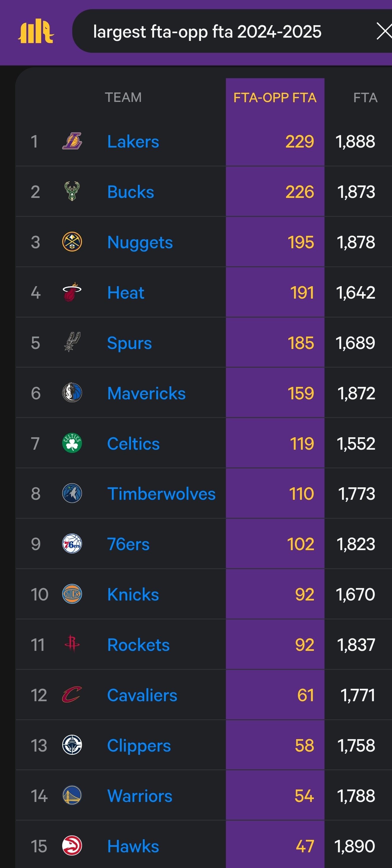
Task: Click the Warriors bridge logo
Action: tap(72, 795)
